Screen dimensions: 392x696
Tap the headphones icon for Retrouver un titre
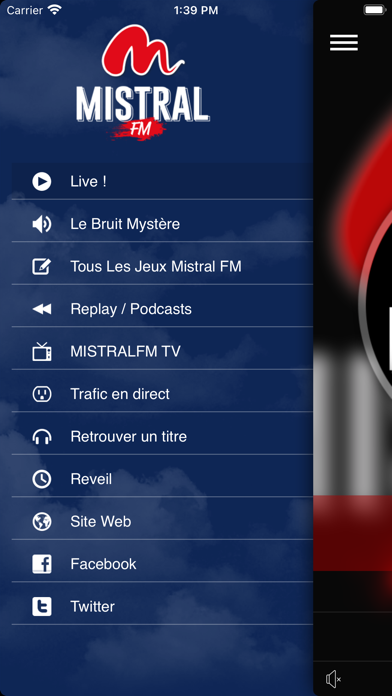click(x=42, y=436)
